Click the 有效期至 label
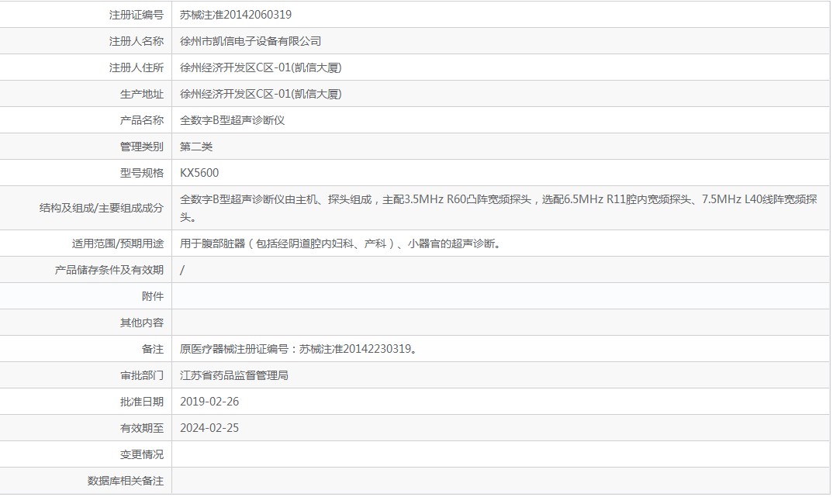 (142, 428)
